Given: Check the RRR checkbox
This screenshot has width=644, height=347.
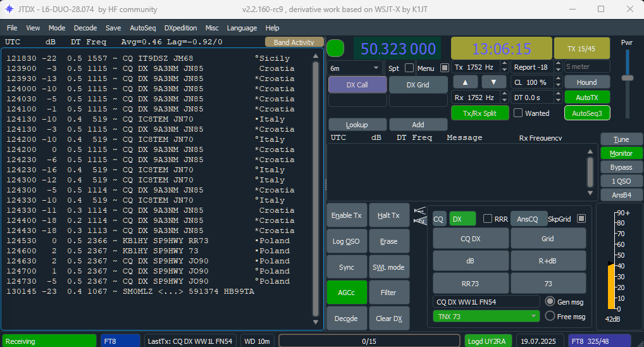Looking at the screenshot, I should click(488, 218).
